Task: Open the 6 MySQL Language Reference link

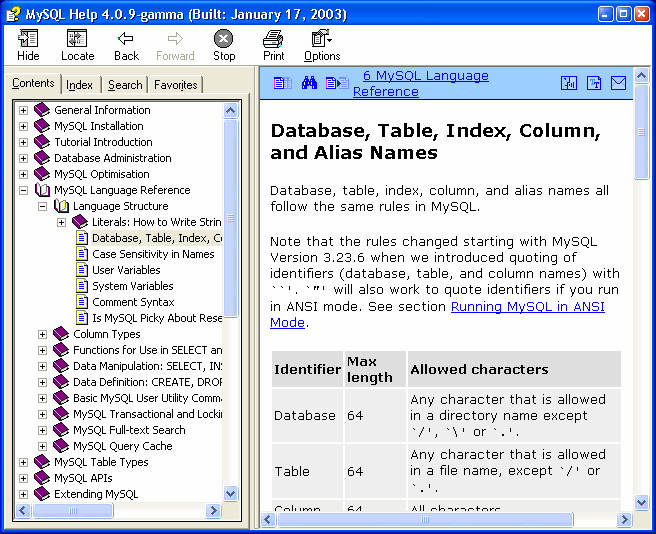Action: 421,83
